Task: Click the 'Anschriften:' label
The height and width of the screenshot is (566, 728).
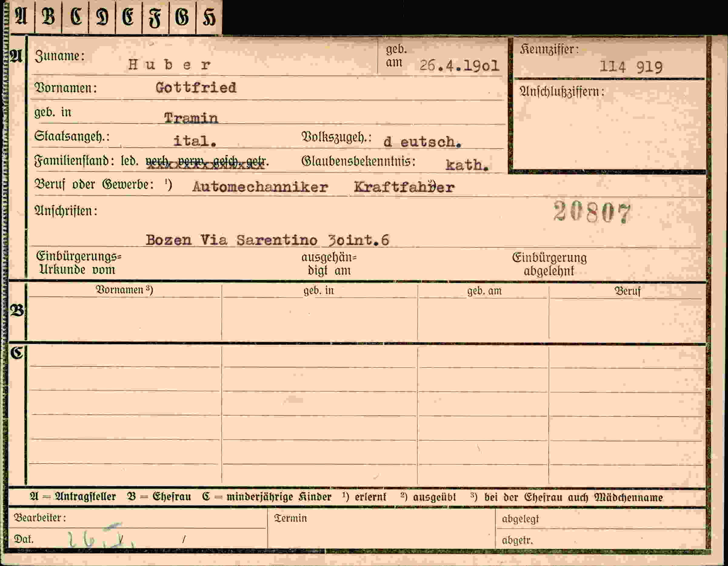Action: pos(66,211)
